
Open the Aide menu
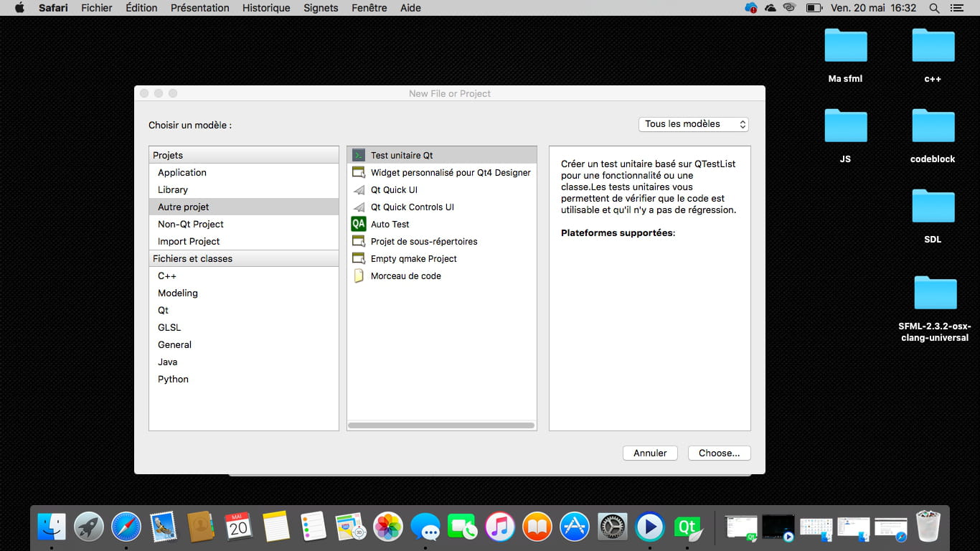pos(411,8)
